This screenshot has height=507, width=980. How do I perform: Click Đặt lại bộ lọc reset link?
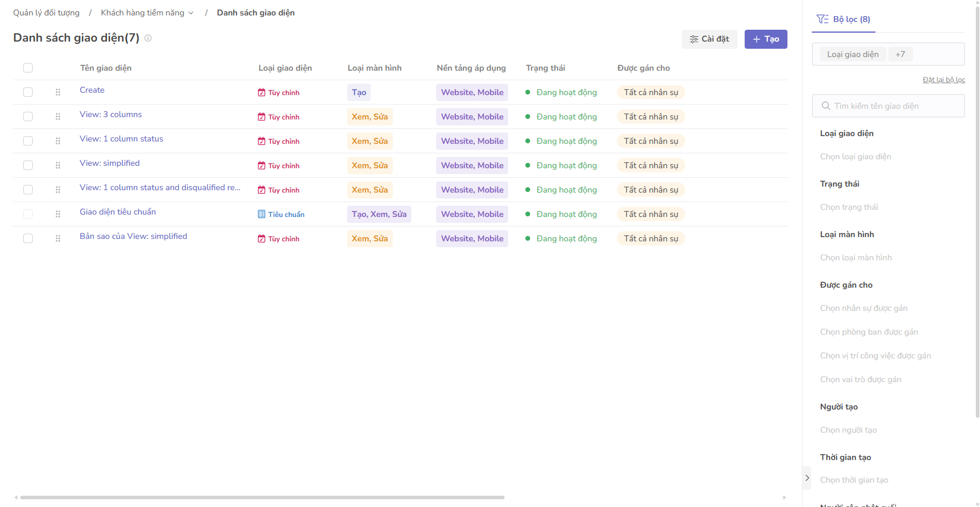pyautogui.click(x=943, y=80)
